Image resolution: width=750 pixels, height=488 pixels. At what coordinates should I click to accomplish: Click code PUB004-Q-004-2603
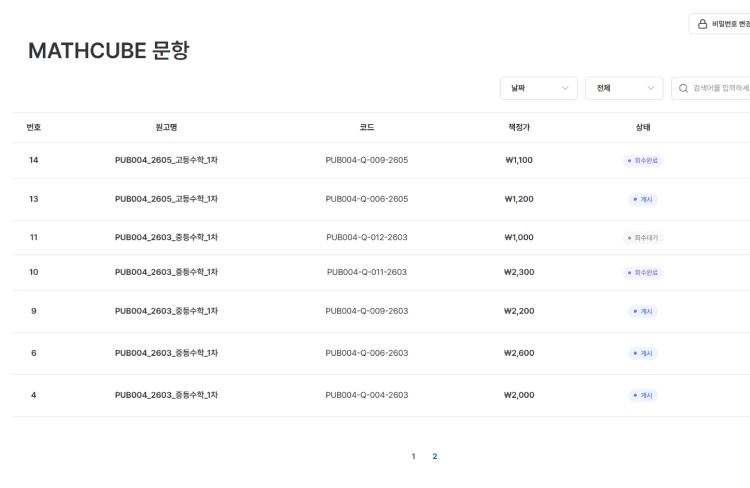[367, 395]
